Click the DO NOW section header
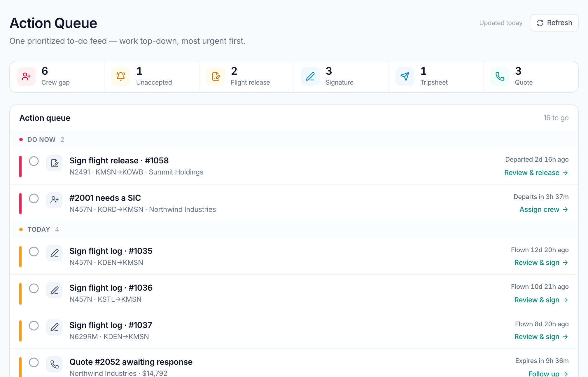 tap(294, 139)
